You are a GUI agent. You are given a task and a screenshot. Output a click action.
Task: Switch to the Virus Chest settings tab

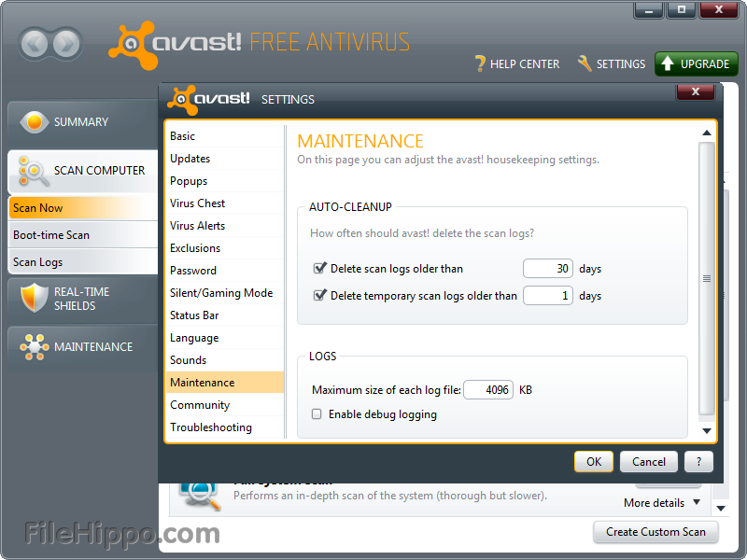(x=197, y=203)
